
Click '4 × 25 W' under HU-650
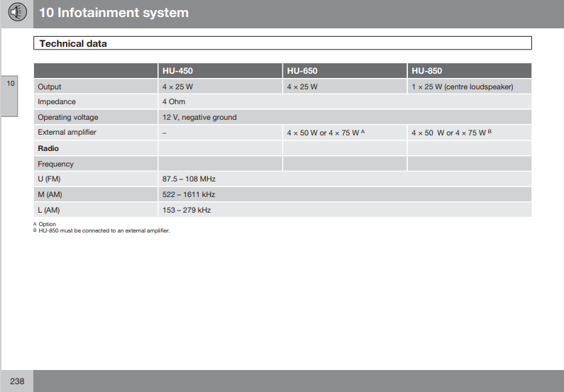click(302, 86)
